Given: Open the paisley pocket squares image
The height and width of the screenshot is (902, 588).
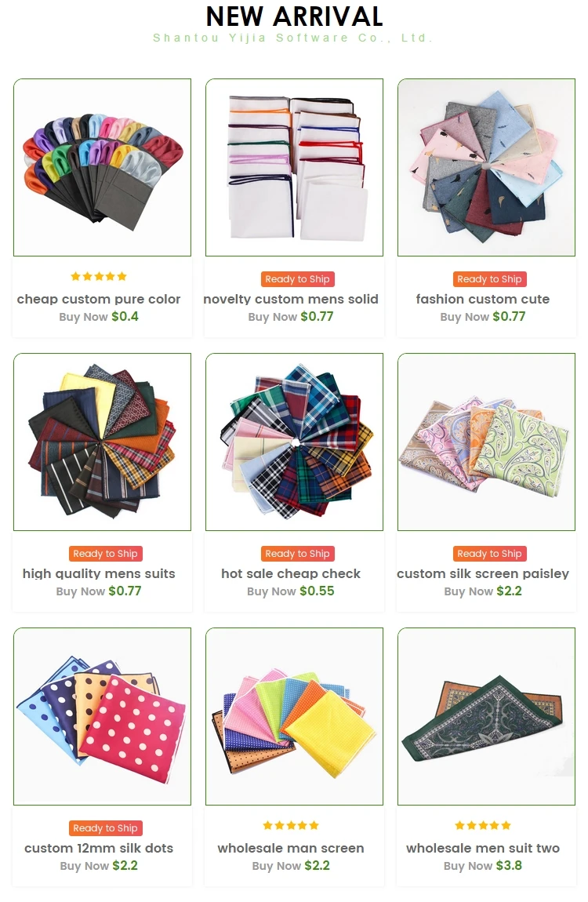Looking at the screenshot, I should 486,442.
